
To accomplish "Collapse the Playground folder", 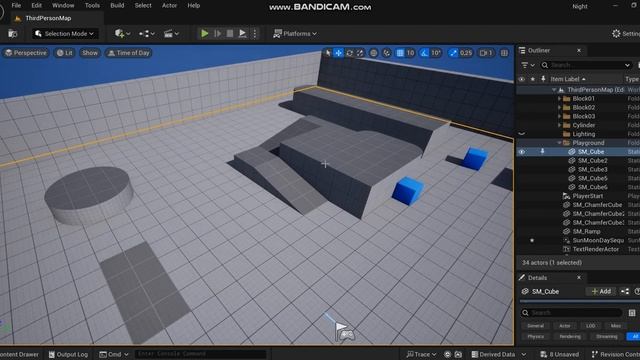I will coord(559,143).
